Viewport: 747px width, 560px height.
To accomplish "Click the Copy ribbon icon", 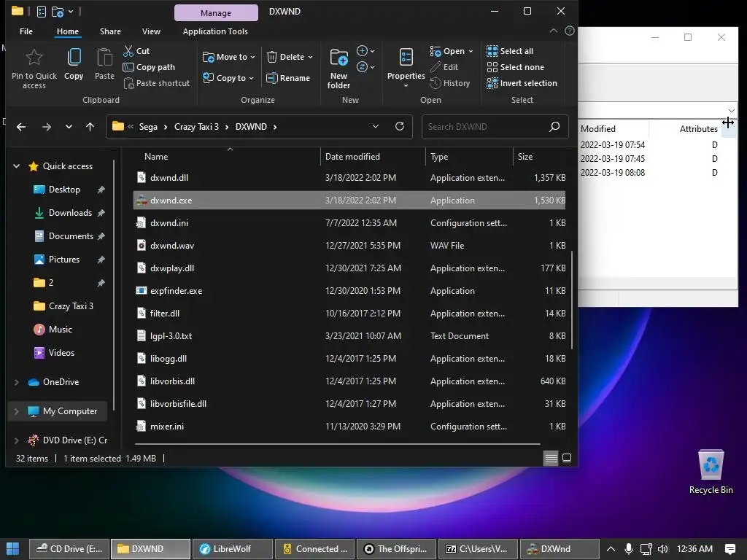I will (74, 57).
